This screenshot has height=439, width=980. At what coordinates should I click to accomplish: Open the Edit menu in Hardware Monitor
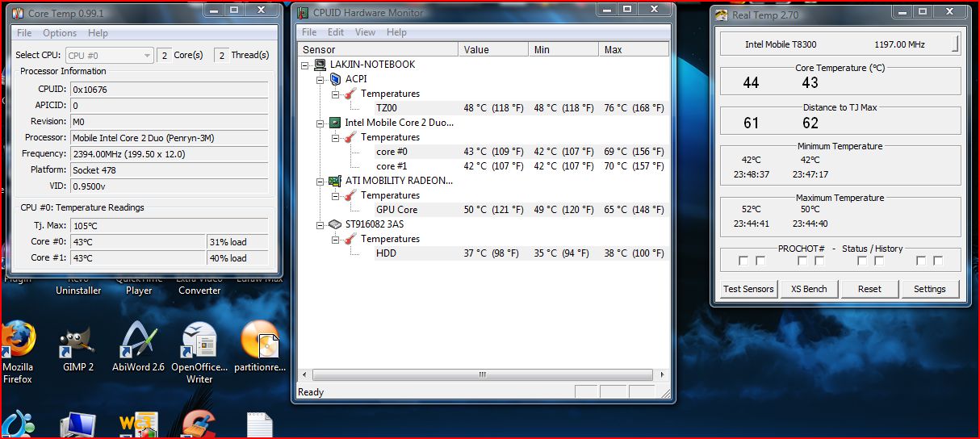click(x=336, y=32)
